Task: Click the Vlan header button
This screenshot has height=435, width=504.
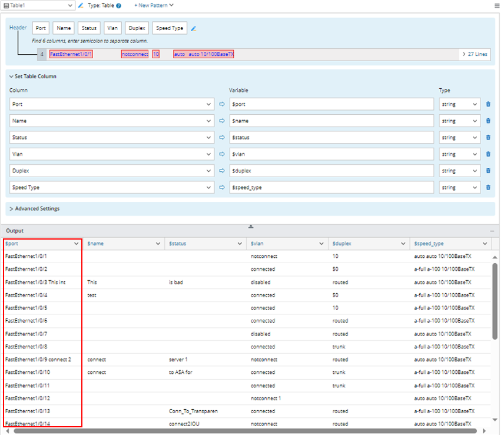Action: [112, 28]
